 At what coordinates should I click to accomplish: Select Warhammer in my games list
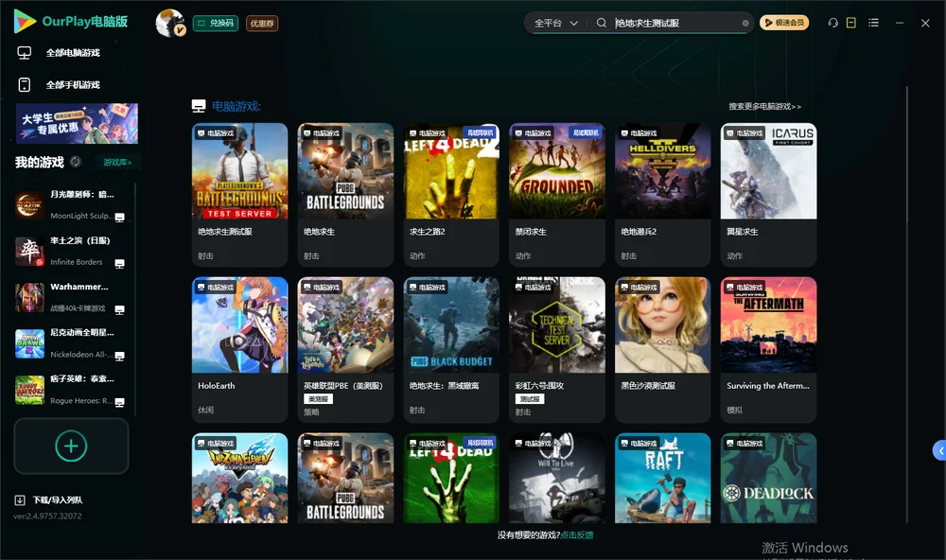tap(70, 297)
